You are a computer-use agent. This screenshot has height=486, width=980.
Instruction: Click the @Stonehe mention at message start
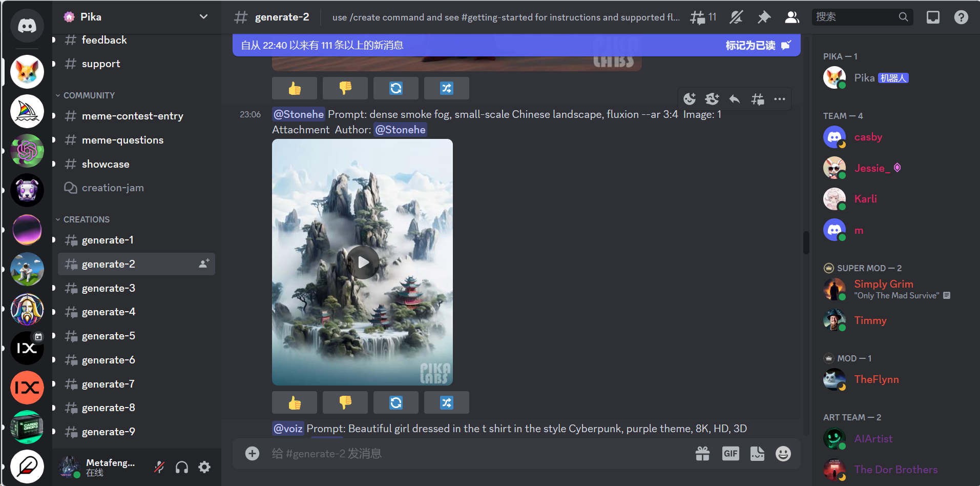[299, 114]
